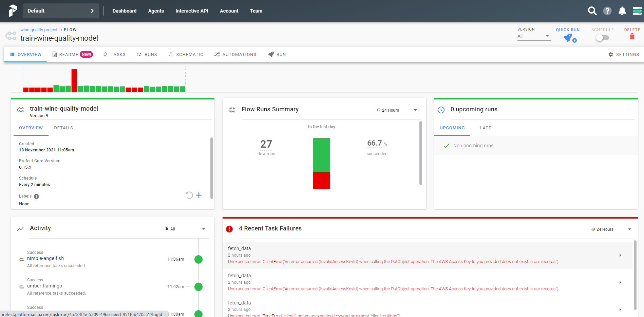Open the notifications bell
644x317 pixels.
(622, 11)
